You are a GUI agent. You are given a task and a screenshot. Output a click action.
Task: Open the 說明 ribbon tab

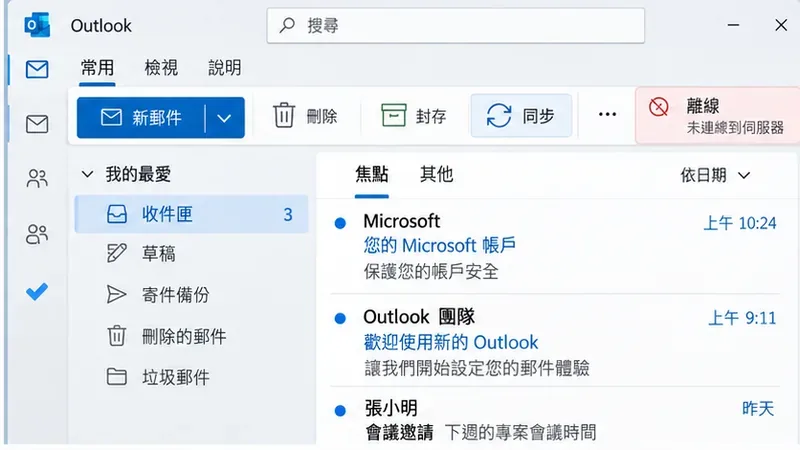coord(224,68)
